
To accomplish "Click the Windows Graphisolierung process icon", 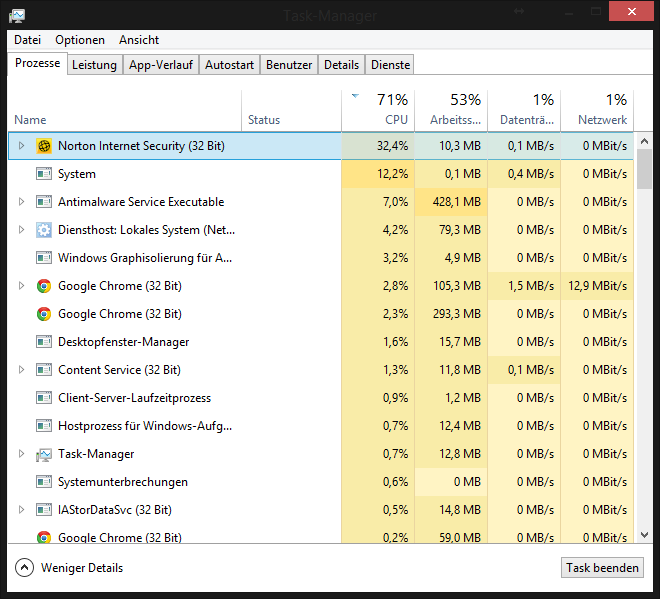I will click(x=44, y=258).
